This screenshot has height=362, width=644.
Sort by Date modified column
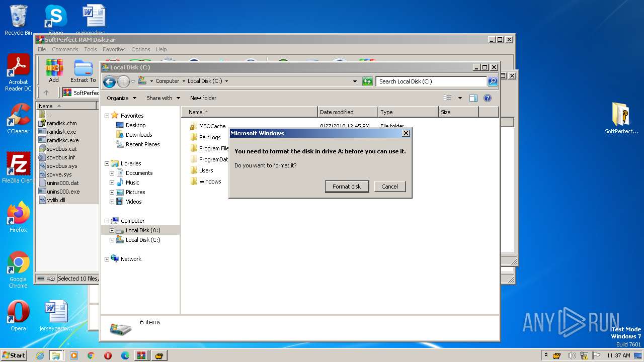348,112
